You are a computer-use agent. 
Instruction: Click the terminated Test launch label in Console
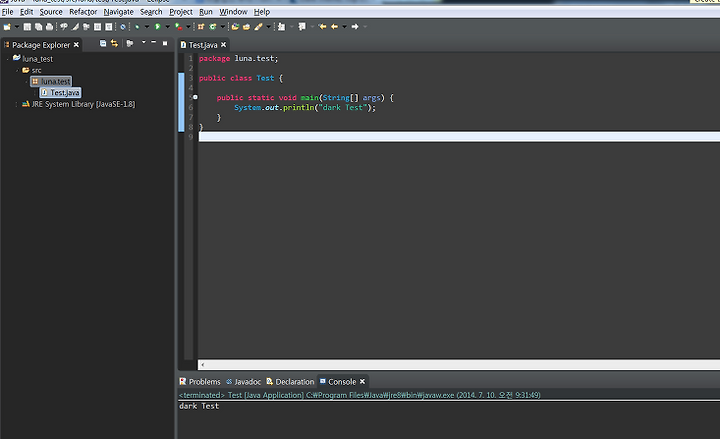360,395
